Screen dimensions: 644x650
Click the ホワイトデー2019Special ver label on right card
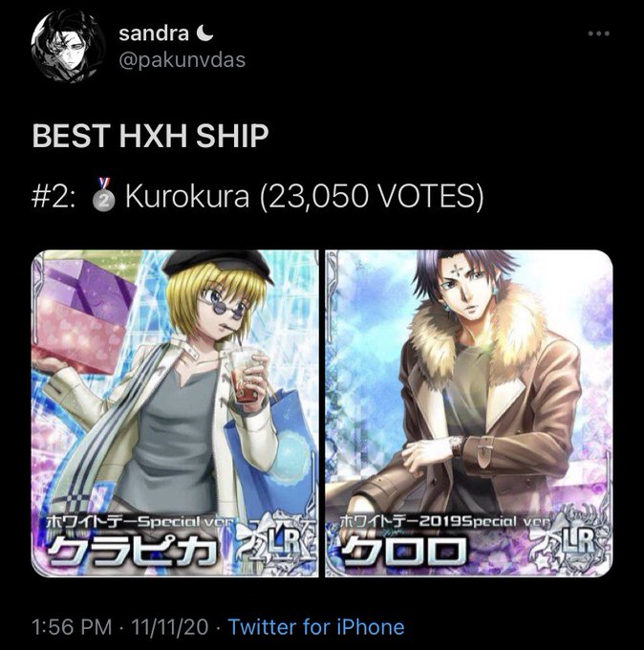click(445, 521)
